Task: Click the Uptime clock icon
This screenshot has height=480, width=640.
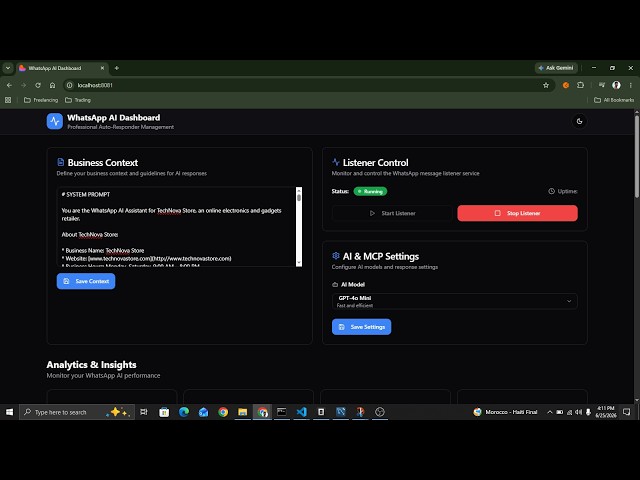Action: 551,191
